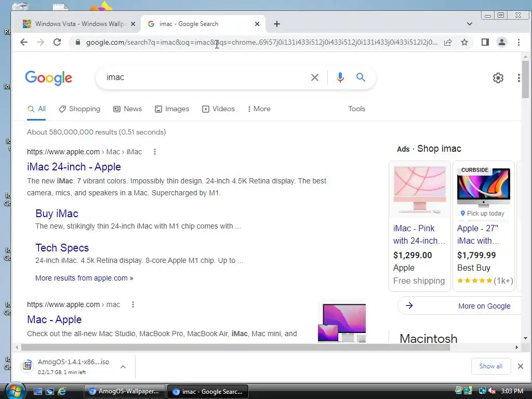Viewport: 532px width, 399px height.
Task: Open the iMac 24-inch - Apple result
Action: click(x=74, y=167)
